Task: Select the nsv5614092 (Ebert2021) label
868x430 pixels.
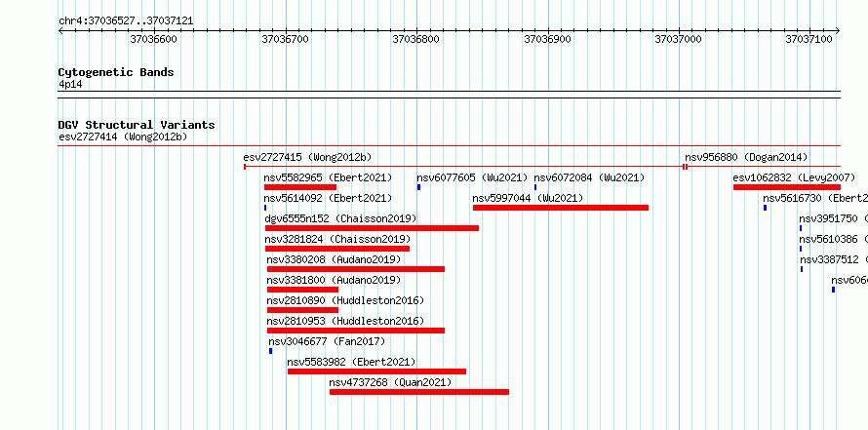Action: coord(328,198)
